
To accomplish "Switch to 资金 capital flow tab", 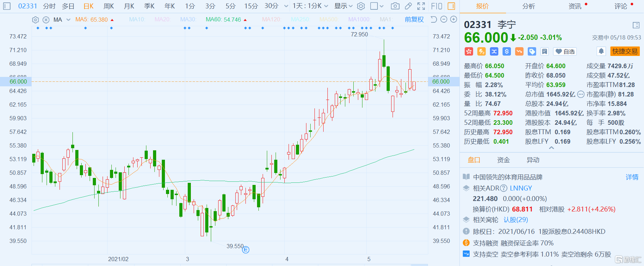I will pos(504,160).
